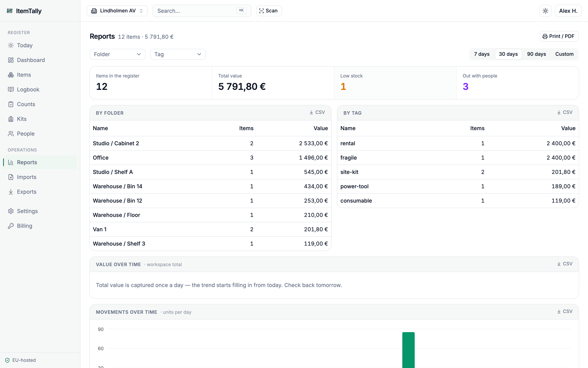This screenshot has width=588, height=368.
Task: Click the workspace building icon beside Lindholmen AV
Action: click(94, 11)
